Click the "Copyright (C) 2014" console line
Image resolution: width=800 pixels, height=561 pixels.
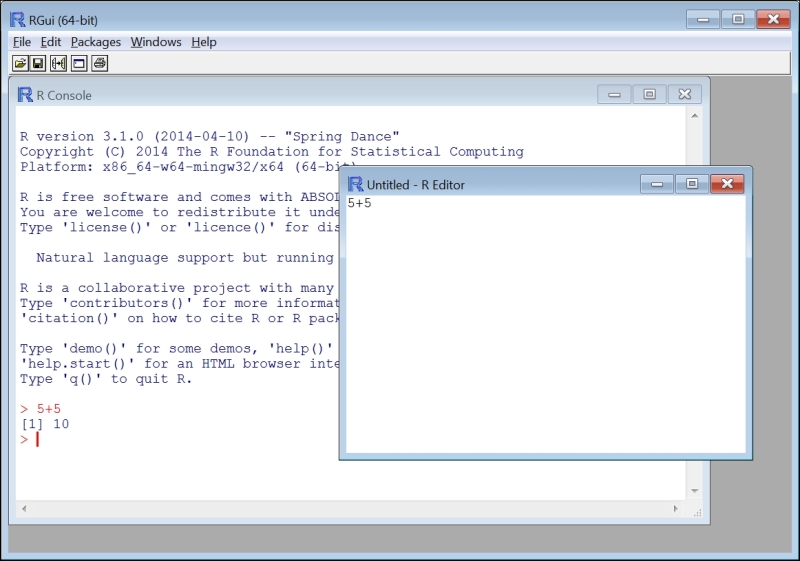click(271, 151)
